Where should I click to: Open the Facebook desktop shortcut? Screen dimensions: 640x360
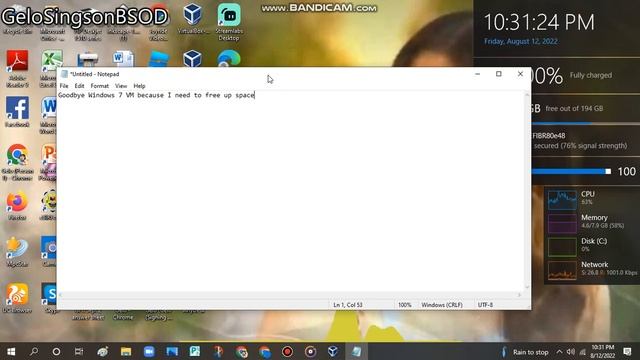[x=17, y=112]
